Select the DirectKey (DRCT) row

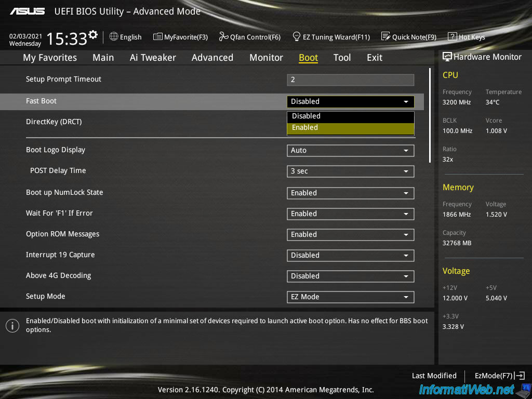54,122
